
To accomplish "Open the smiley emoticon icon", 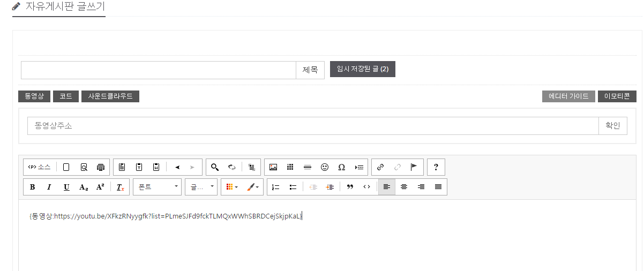I will tap(325, 167).
